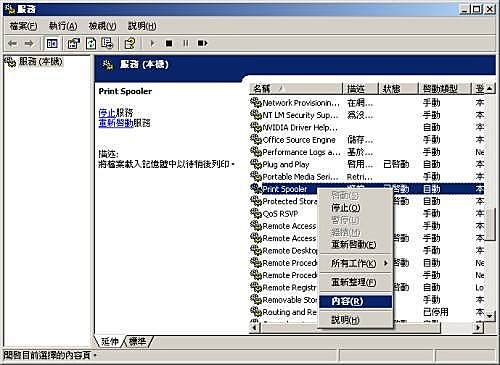Viewport: 500px width, 365px height.
Task: Click the 重新啟動 service link
Action: (x=116, y=123)
